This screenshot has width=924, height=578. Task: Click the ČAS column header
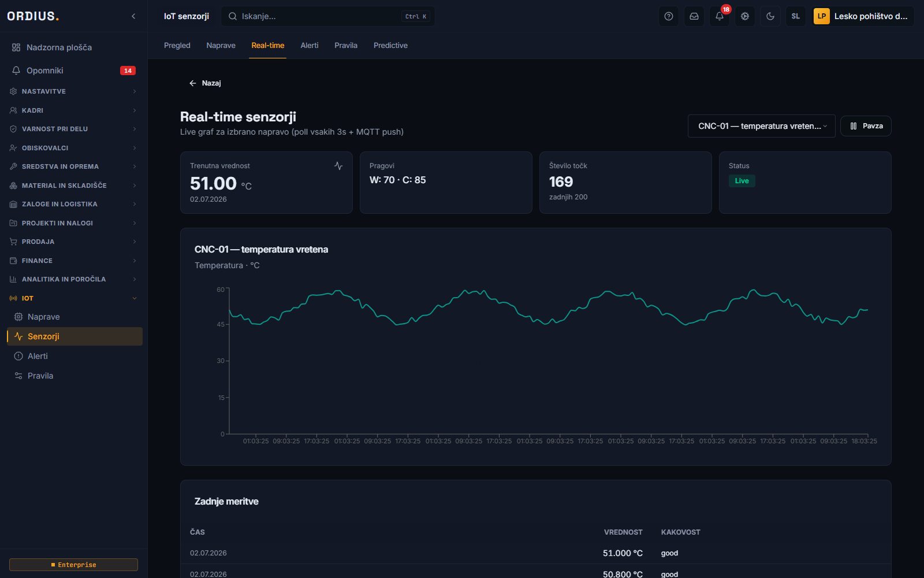[198, 532]
